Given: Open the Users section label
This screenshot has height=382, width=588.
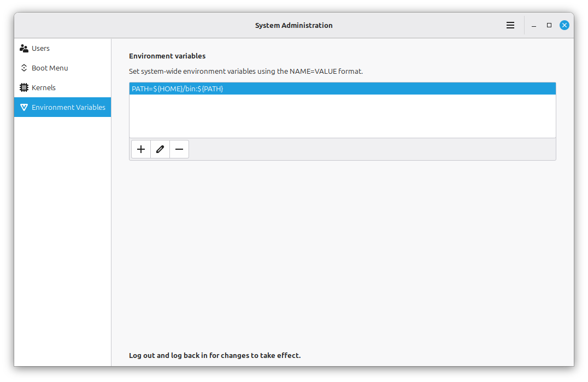Looking at the screenshot, I should (x=40, y=48).
